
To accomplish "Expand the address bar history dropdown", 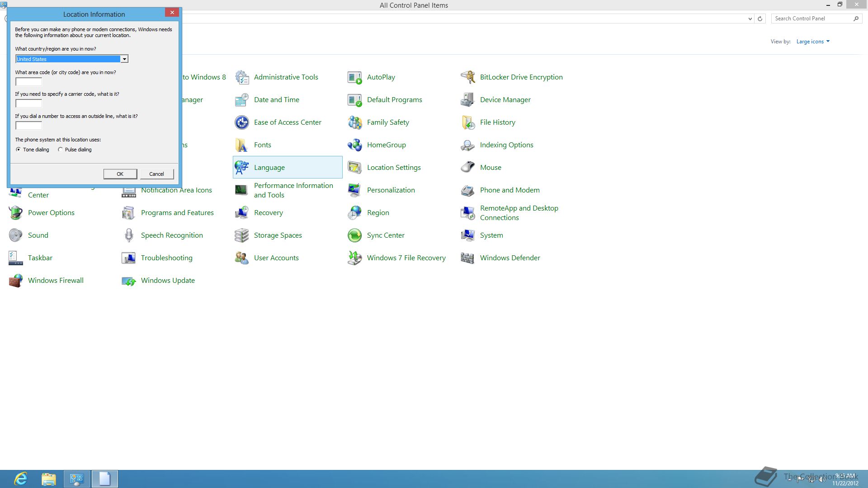I will click(x=750, y=19).
